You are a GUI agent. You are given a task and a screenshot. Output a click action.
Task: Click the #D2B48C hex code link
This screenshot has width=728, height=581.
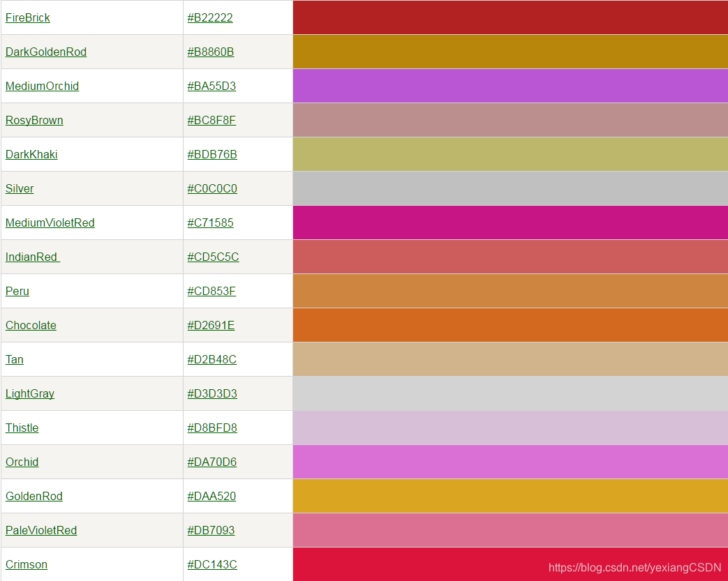tap(211, 360)
